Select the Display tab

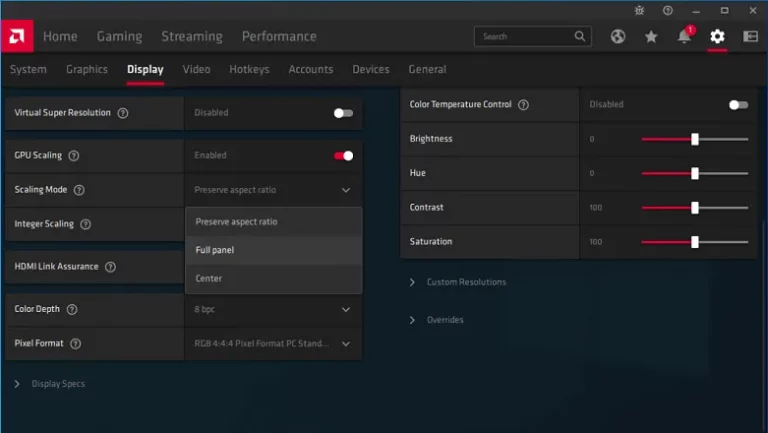tap(145, 70)
